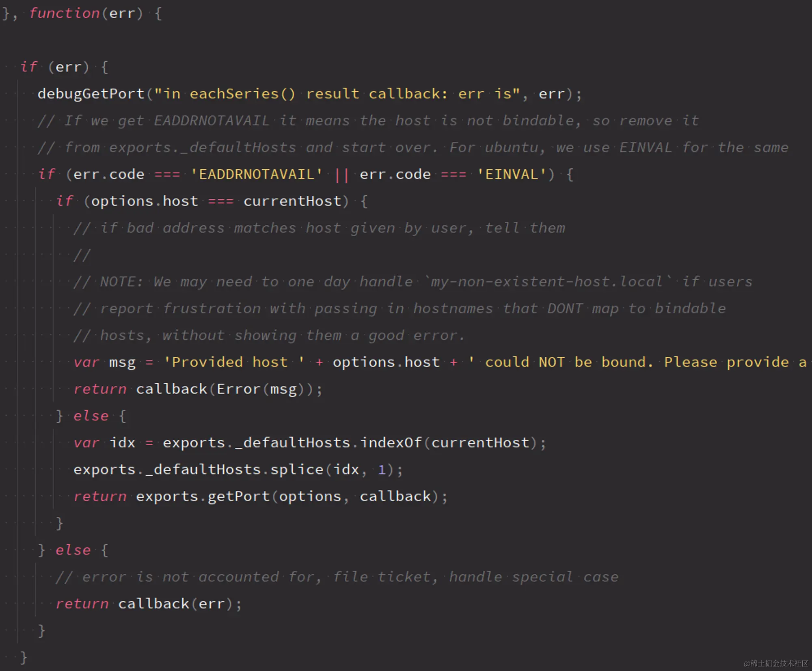Click the 'EINVAL' string literal

click(x=511, y=174)
